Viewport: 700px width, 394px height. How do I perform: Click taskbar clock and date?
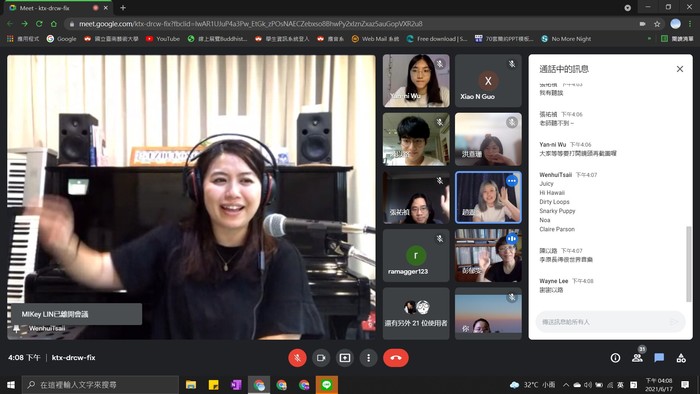point(658,385)
